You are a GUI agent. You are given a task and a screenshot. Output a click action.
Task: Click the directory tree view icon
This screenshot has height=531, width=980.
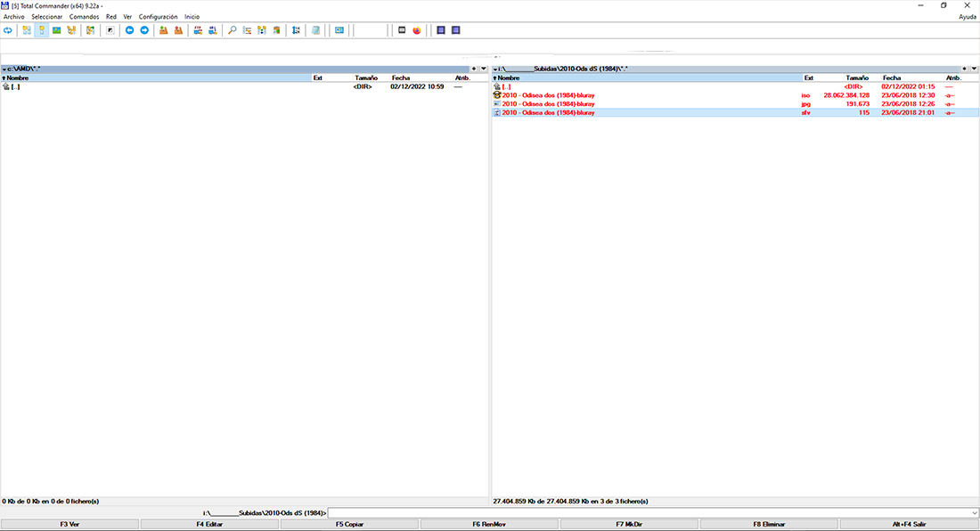pyautogui.click(x=72, y=30)
